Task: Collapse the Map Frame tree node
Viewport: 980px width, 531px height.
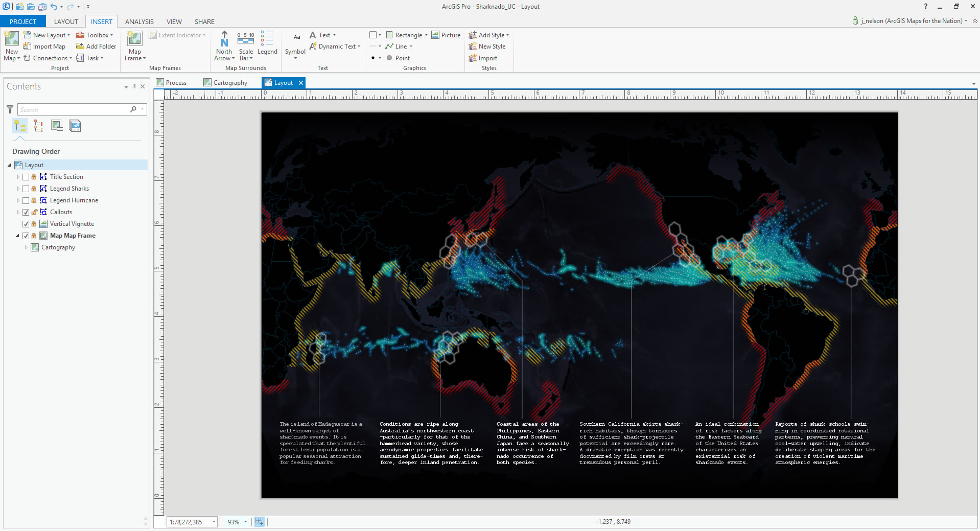Action: (x=17, y=236)
